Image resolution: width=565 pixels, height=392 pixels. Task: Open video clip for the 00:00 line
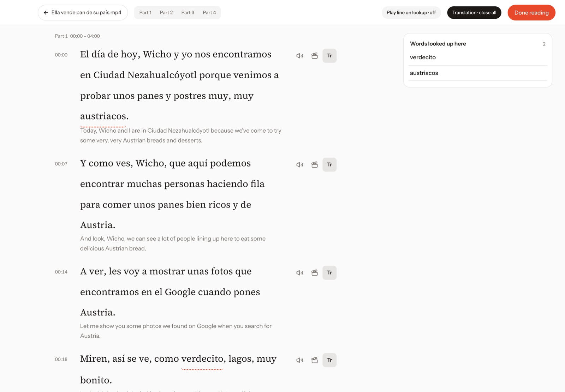tap(315, 56)
